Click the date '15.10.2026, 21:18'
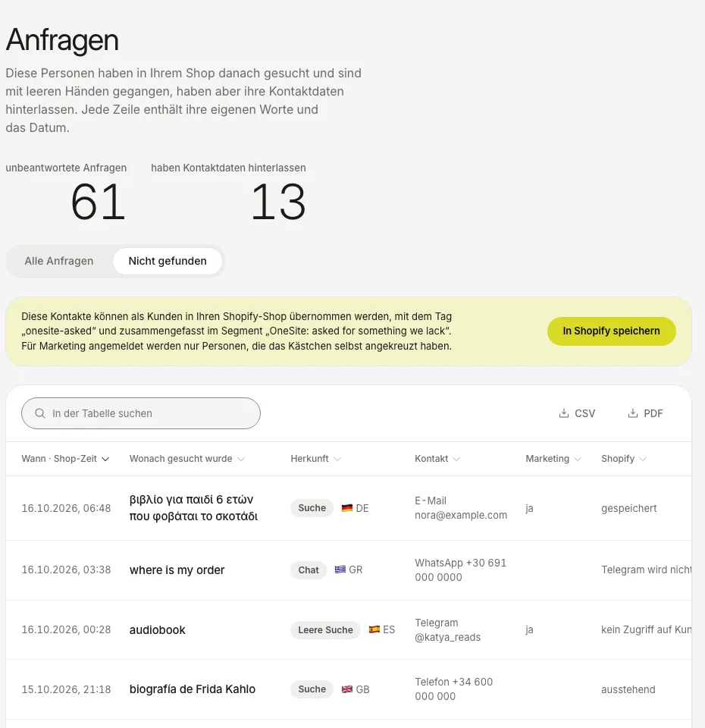The image size is (705, 728). [67, 689]
